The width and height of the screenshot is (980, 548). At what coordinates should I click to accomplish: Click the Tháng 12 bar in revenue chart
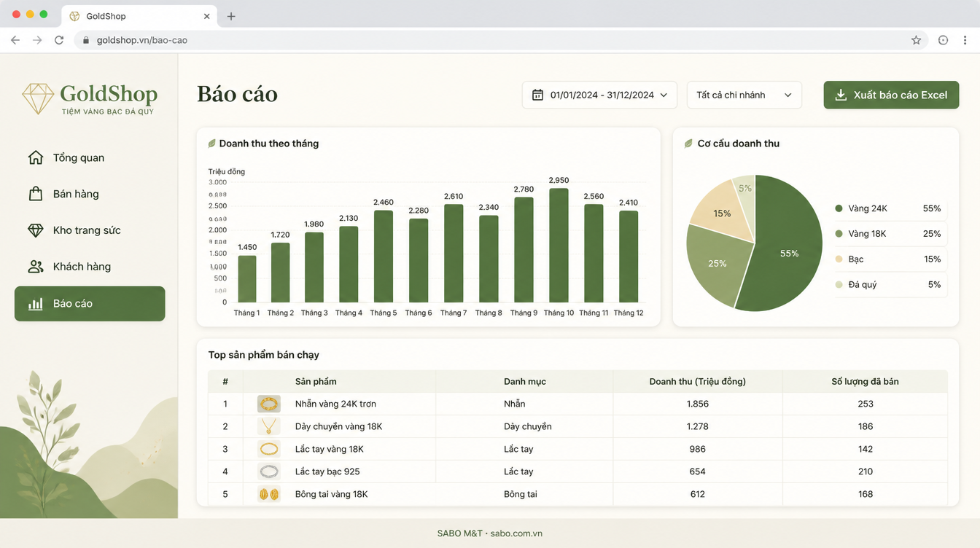coord(629,257)
